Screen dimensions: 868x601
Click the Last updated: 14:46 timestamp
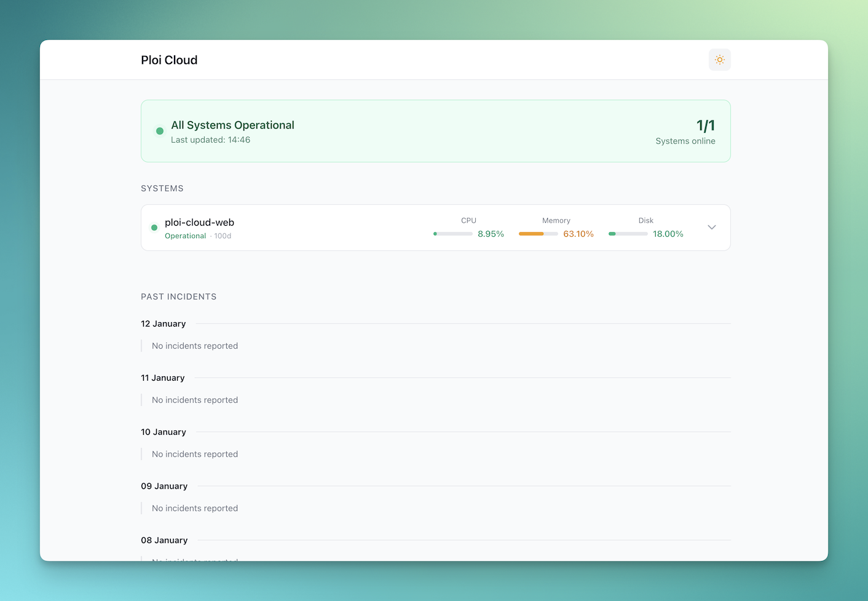[x=210, y=140]
